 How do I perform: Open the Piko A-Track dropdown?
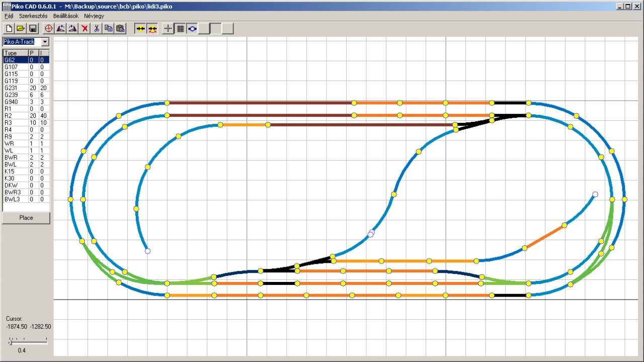point(45,42)
